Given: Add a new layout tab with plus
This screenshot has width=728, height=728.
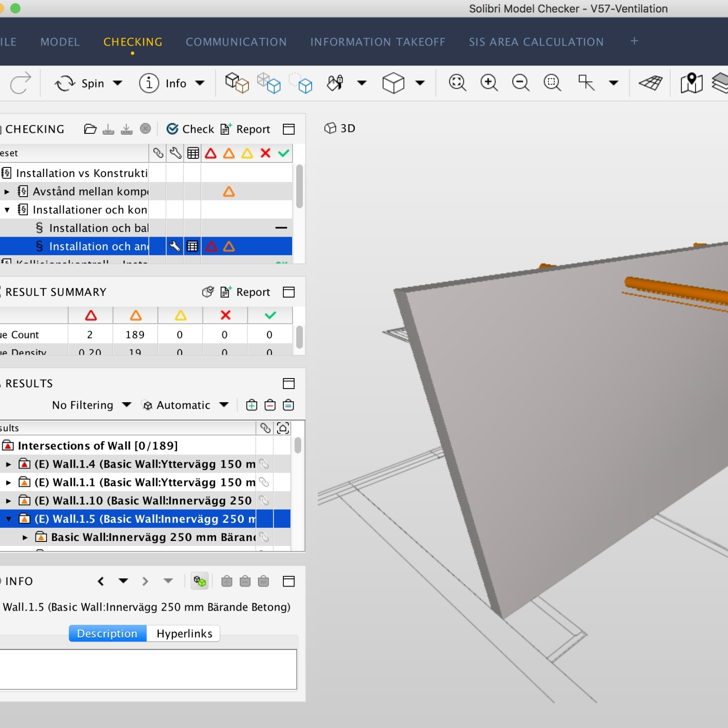Looking at the screenshot, I should [x=634, y=41].
